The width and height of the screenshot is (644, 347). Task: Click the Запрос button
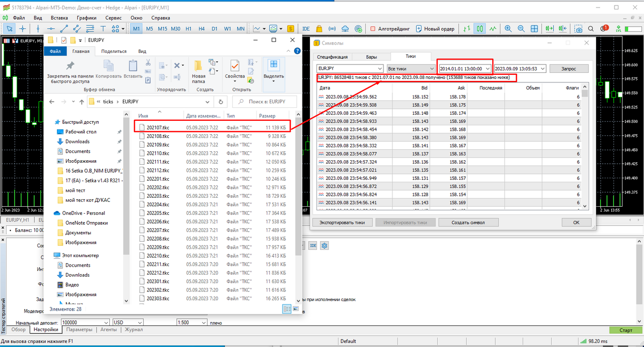click(x=569, y=68)
